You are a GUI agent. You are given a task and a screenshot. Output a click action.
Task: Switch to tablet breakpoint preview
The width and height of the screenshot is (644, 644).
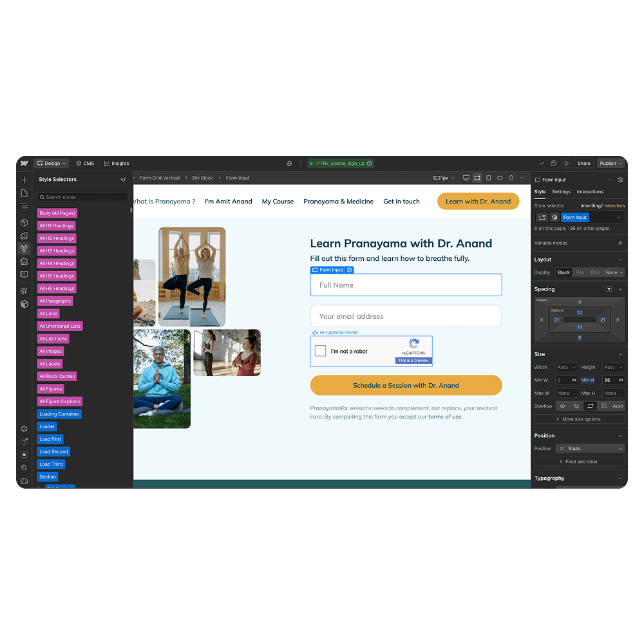coord(489,178)
